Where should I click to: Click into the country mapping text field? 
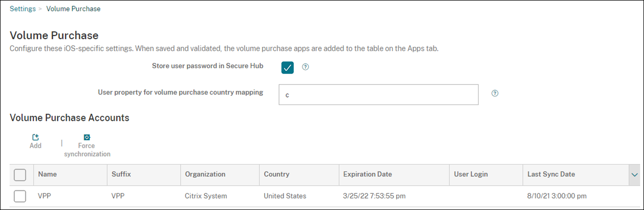[x=378, y=94]
